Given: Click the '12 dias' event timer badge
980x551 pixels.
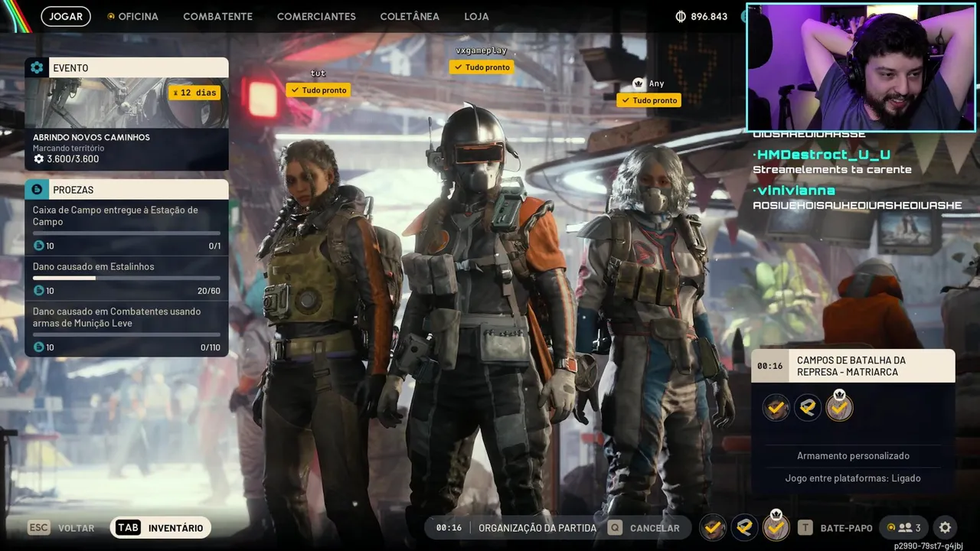Looking at the screenshot, I should [194, 93].
